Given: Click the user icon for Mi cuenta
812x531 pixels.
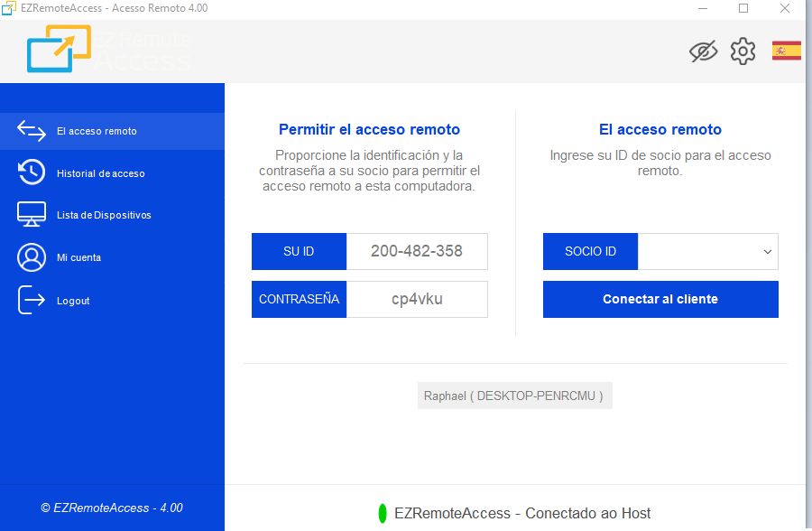Looking at the screenshot, I should (x=32, y=257).
